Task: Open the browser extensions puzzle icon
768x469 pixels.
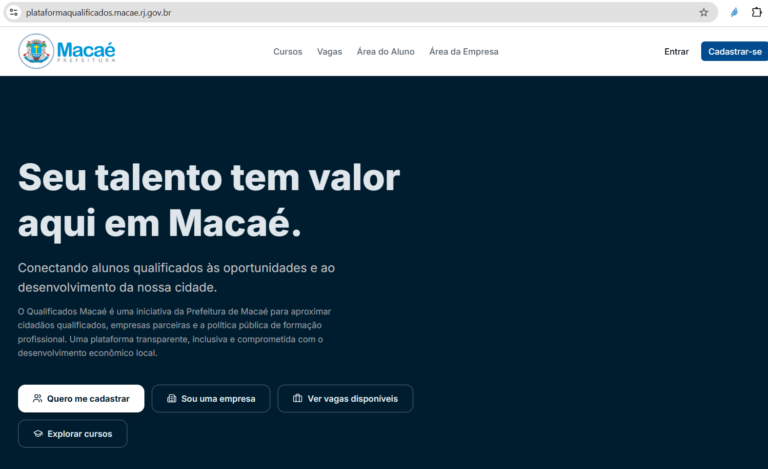Action: [756, 12]
